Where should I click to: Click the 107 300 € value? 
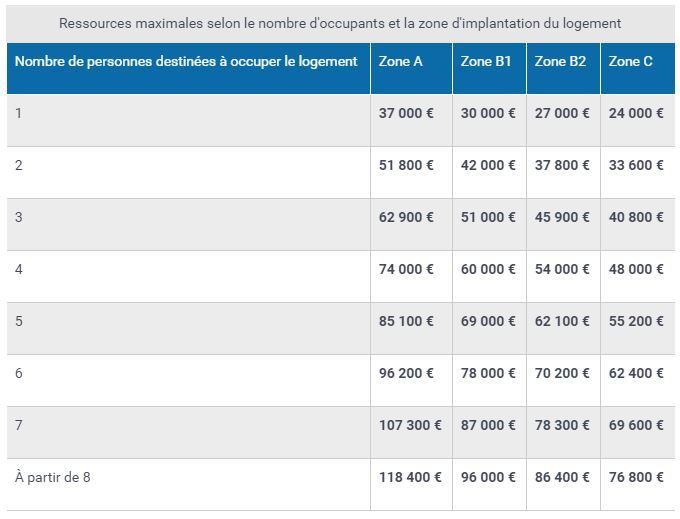(410, 425)
